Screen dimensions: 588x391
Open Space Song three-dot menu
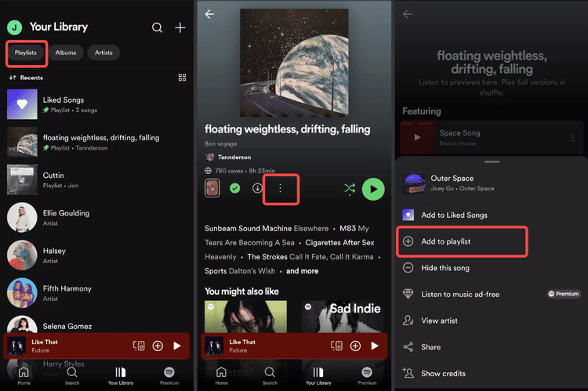(x=572, y=138)
